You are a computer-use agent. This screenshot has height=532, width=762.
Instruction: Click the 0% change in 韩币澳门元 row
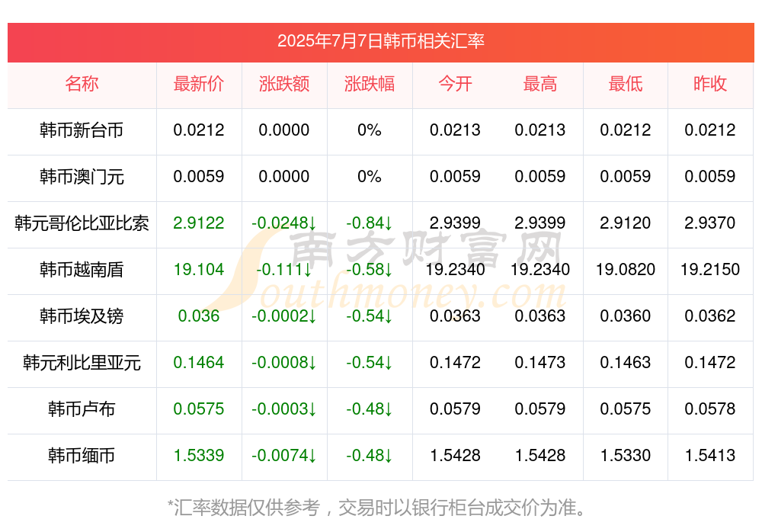370,177
